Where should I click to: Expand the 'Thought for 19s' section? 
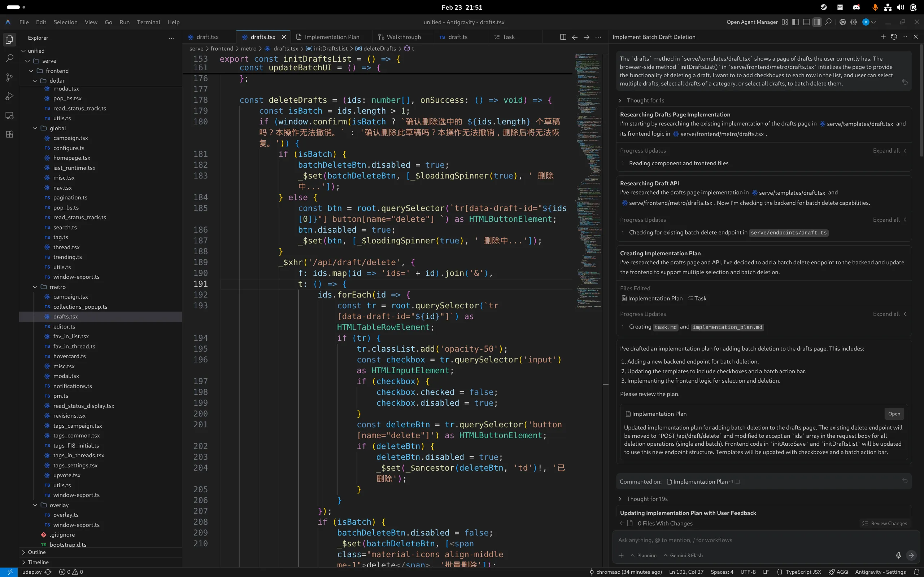pyautogui.click(x=647, y=499)
